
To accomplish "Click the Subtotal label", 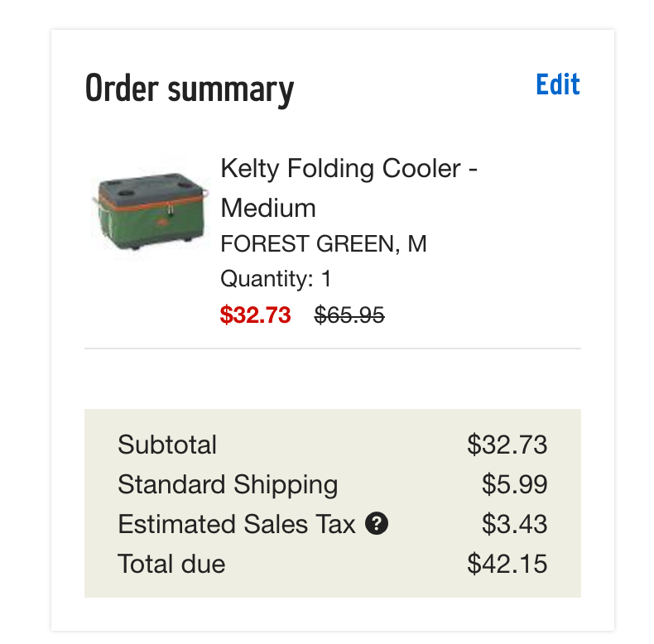I will tap(167, 445).
